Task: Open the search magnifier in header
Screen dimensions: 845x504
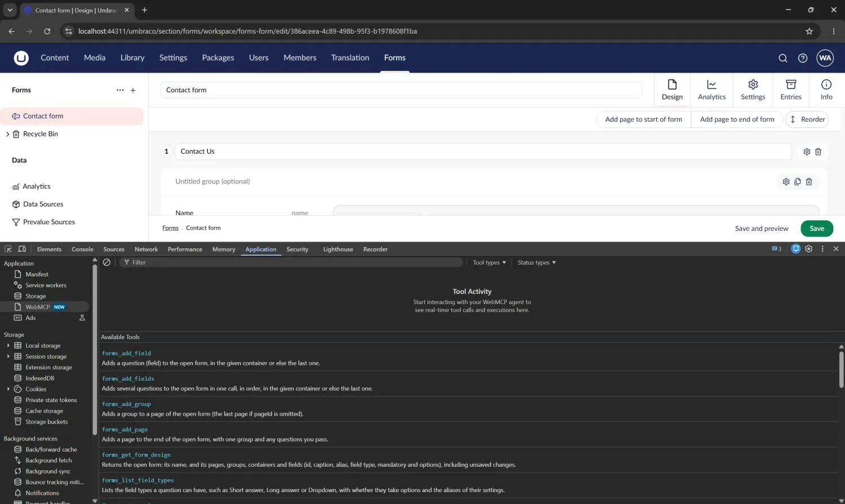Action: pyautogui.click(x=782, y=58)
